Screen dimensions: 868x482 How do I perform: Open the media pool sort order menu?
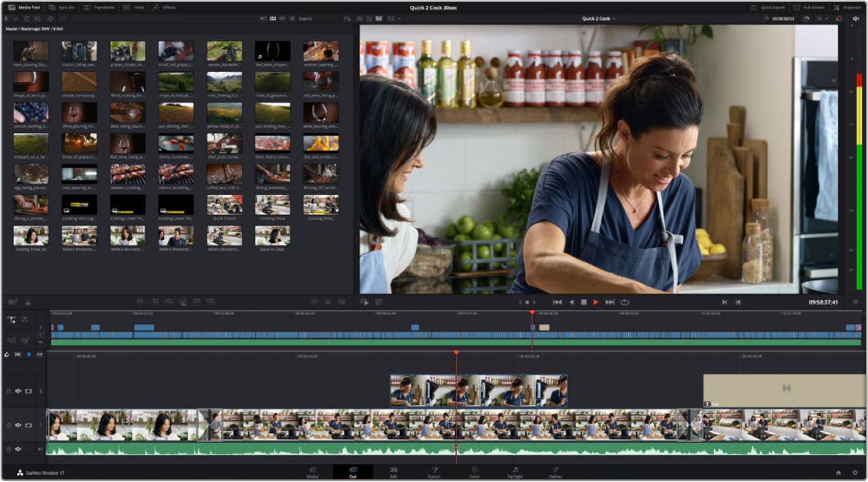(x=347, y=18)
